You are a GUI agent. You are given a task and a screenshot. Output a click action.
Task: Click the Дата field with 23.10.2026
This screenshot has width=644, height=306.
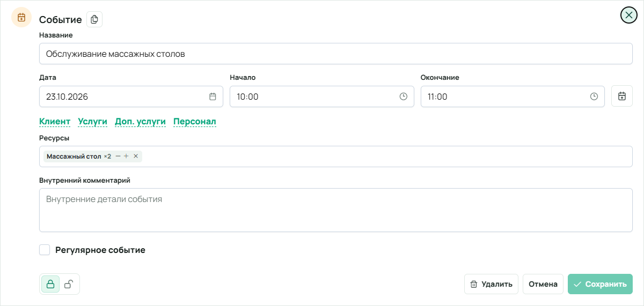coord(131,96)
